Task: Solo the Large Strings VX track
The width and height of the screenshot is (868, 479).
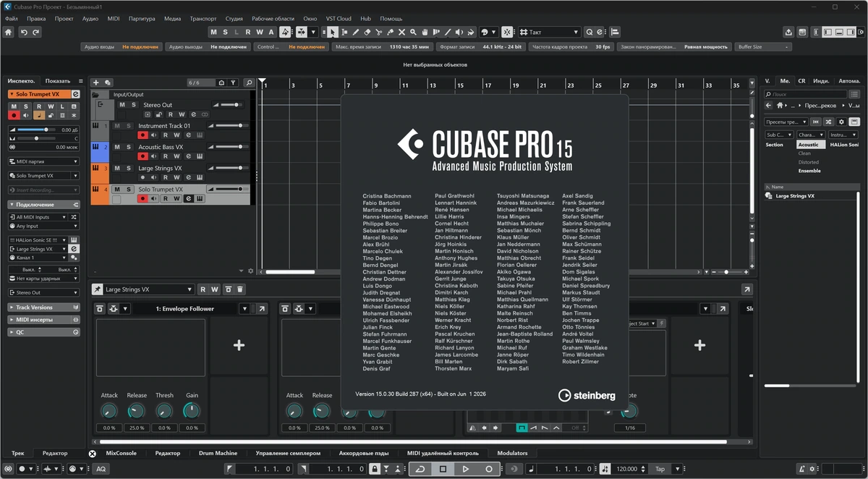Action: coord(128,168)
